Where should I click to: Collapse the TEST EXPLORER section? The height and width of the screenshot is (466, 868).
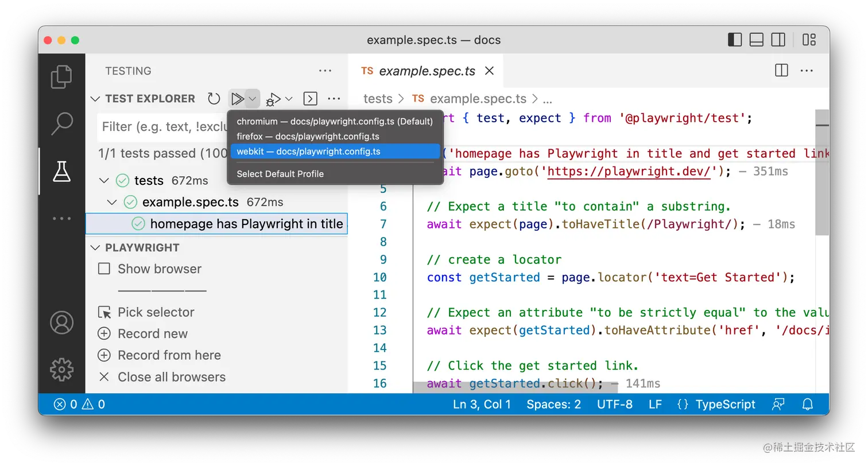(95, 99)
